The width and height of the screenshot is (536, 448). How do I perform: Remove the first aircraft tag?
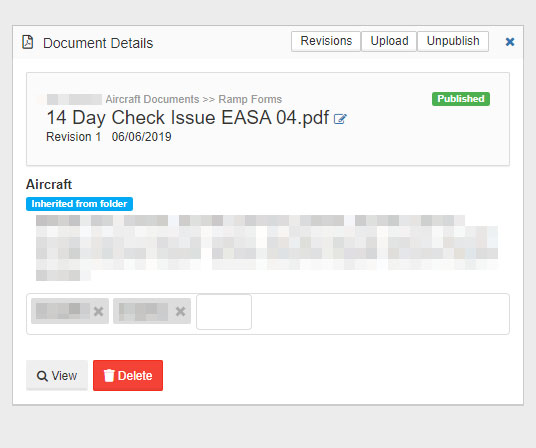click(x=98, y=311)
